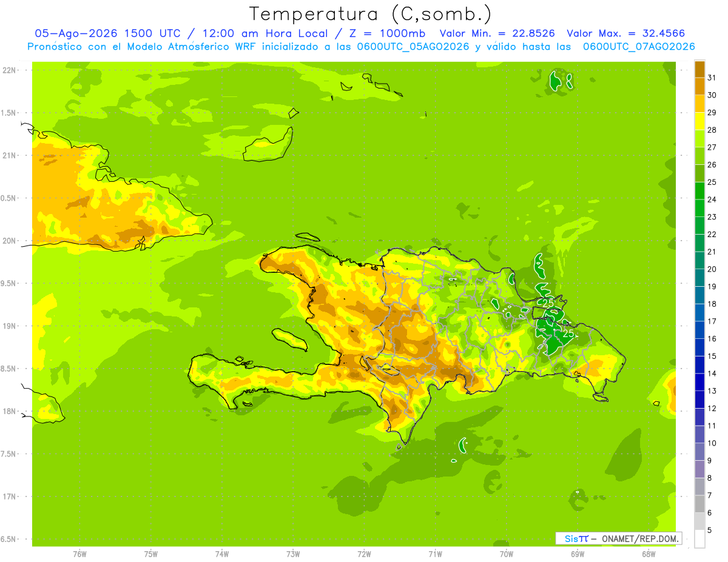Click the "18N" latitude axis label
Viewport: 728px width, 562px height.
pyautogui.click(x=10, y=411)
